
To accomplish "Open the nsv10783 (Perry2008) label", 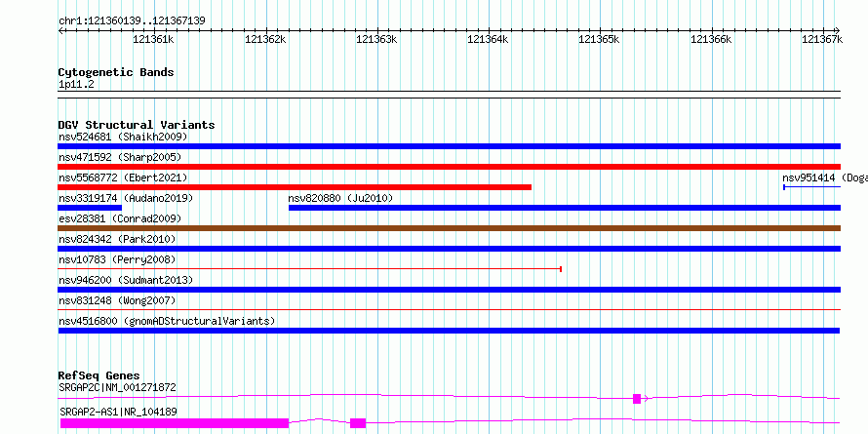I will pyautogui.click(x=117, y=259).
